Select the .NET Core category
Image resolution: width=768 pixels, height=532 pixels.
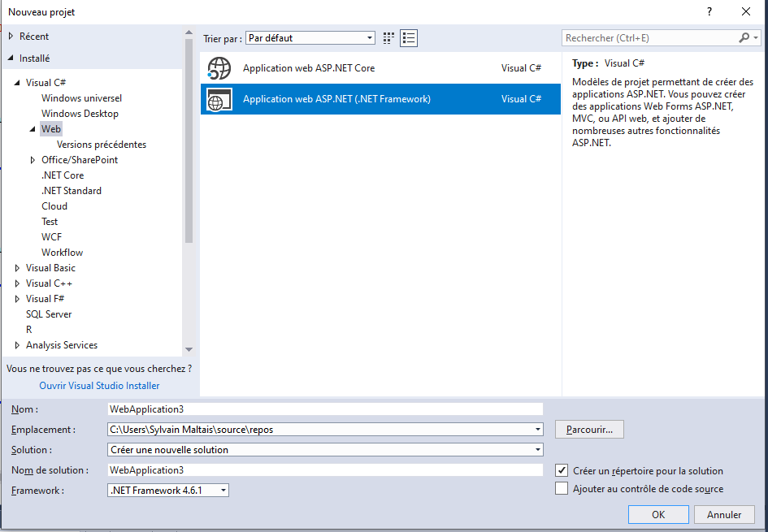pyautogui.click(x=63, y=175)
